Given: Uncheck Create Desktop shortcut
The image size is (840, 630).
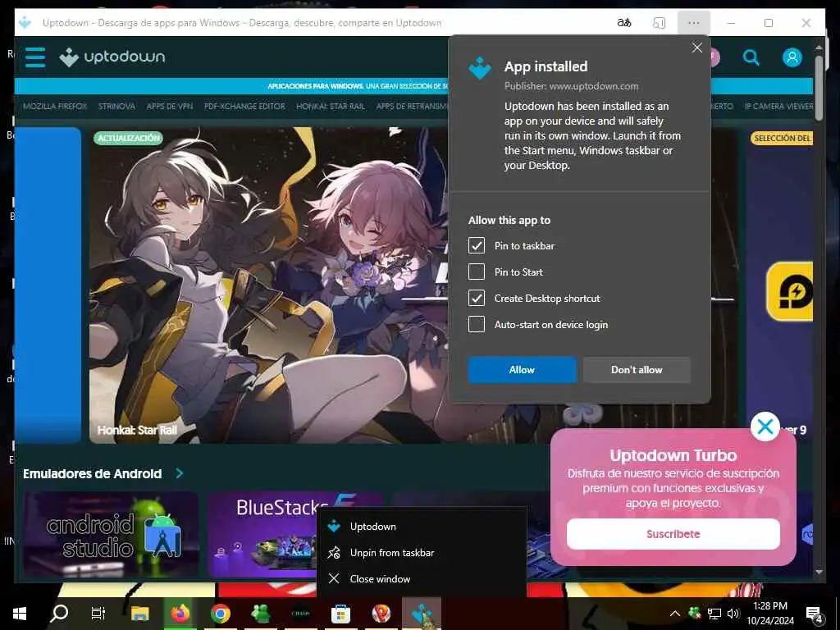Looking at the screenshot, I should 477,299.
